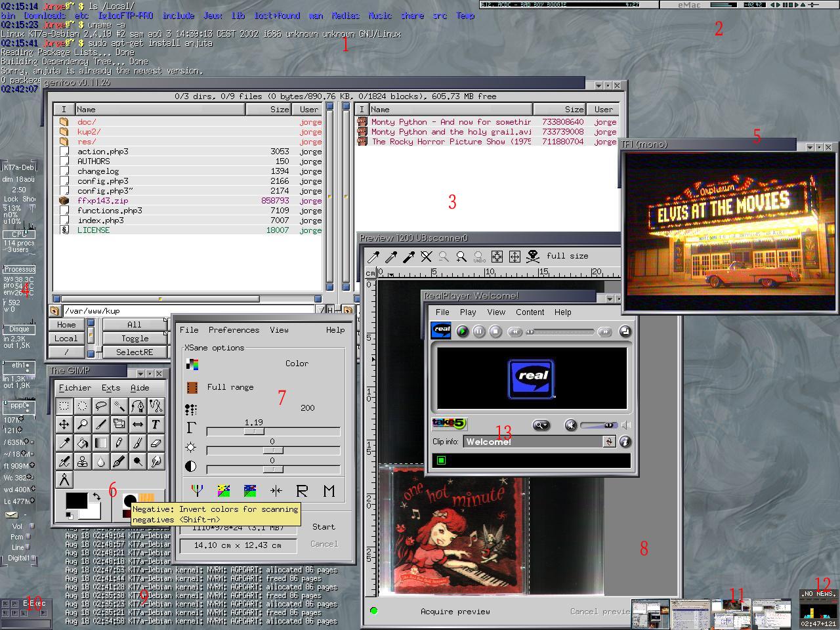
Task: Toggle RealPlayer compact mode button
Action: coord(625,331)
